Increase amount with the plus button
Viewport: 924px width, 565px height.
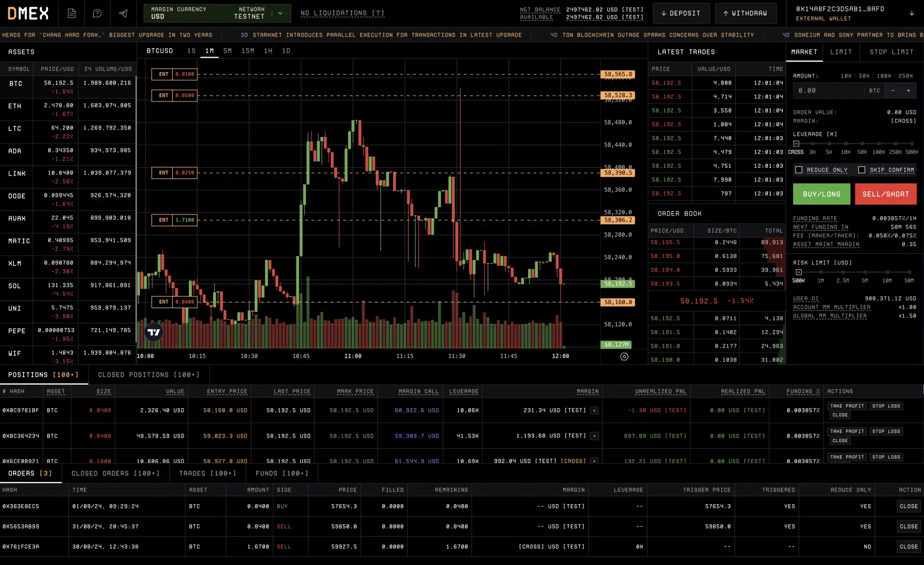pyautogui.click(x=908, y=91)
